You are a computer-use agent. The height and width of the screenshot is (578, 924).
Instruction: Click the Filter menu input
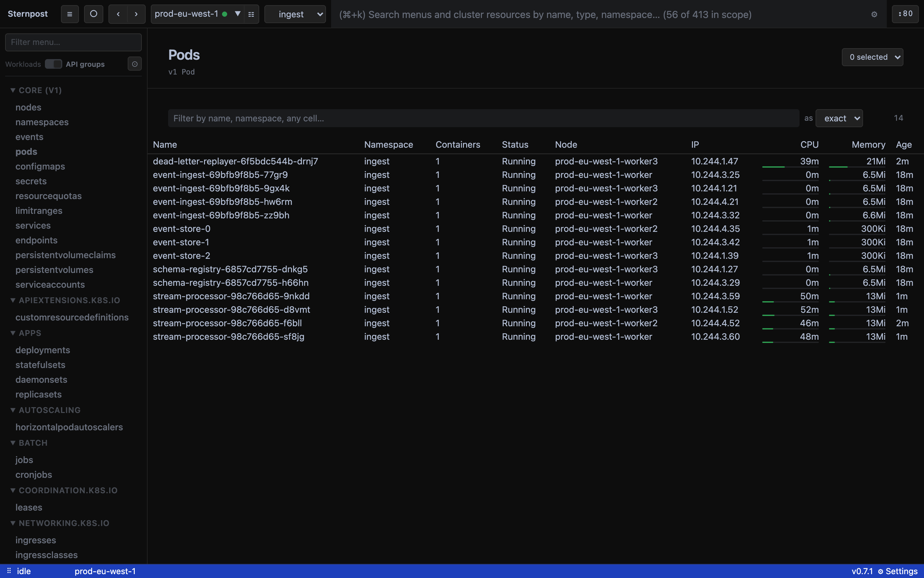click(x=73, y=42)
